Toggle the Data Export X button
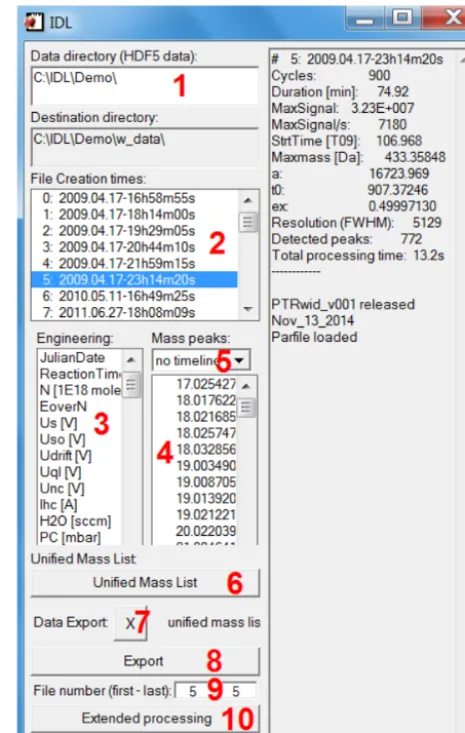Image resolution: width=465 pixels, height=733 pixels. pos(131,623)
